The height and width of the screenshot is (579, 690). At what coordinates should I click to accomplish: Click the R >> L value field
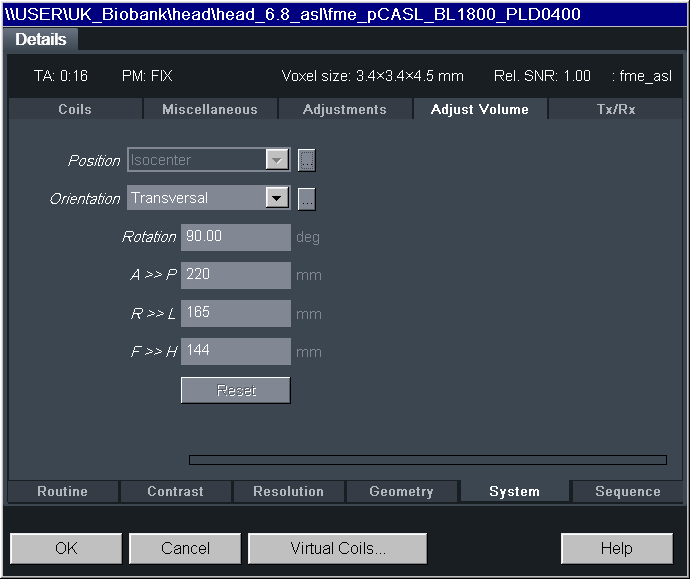click(x=235, y=313)
